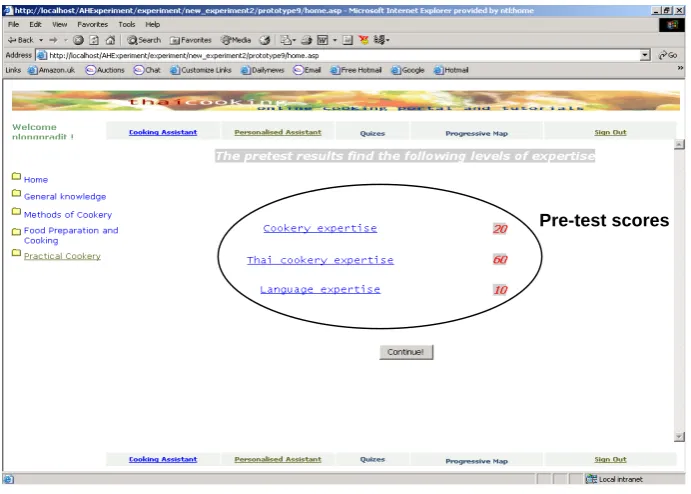691x494 pixels.
Task: Open the Edit menu
Action: [x=35, y=24]
